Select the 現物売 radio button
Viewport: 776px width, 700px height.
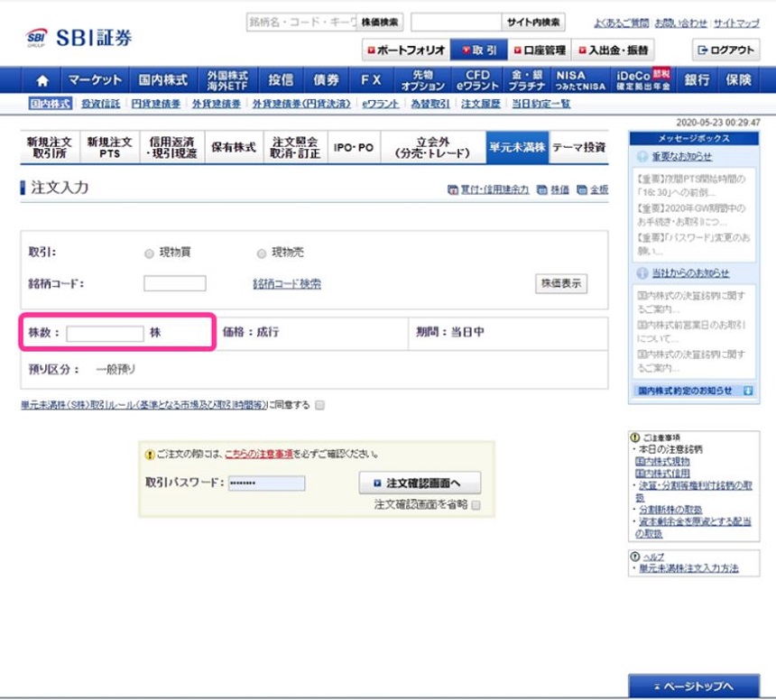(262, 253)
